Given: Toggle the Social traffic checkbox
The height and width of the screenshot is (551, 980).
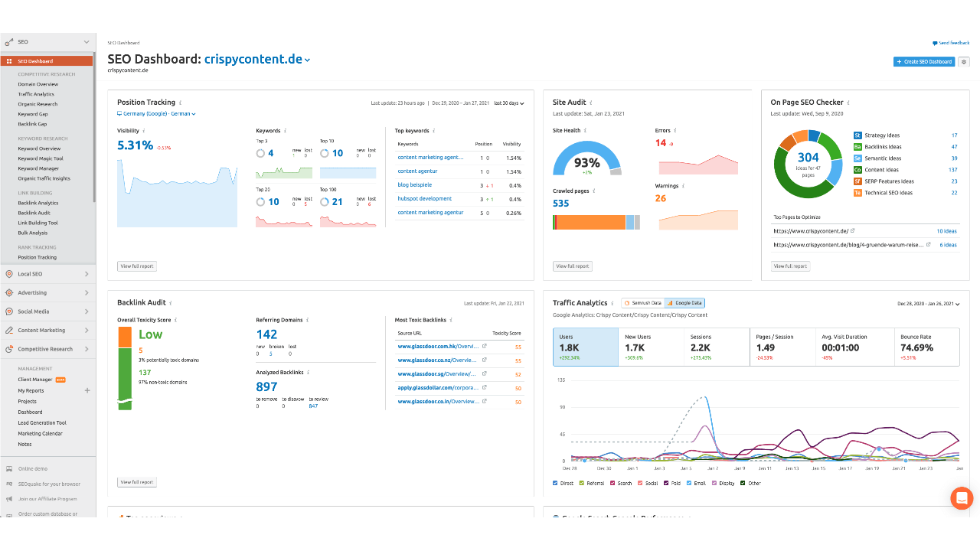Looking at the screenshot, I should 640,484.
